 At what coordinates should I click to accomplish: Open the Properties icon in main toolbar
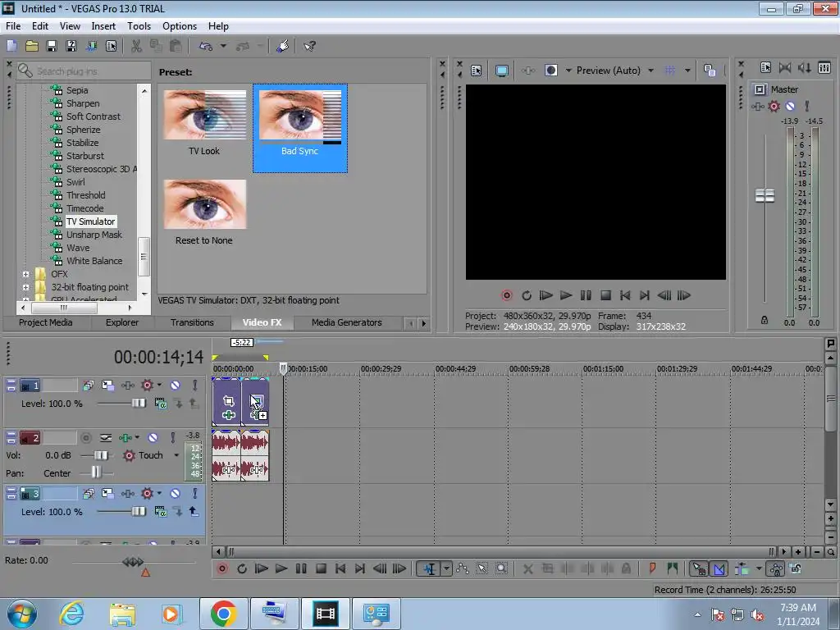point(112,46)
